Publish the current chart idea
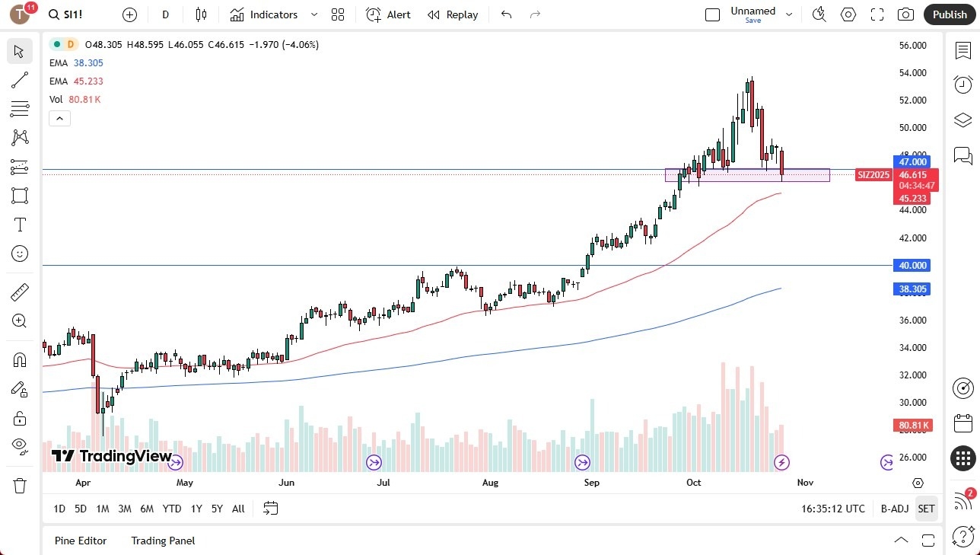 [x=950, y=14]
